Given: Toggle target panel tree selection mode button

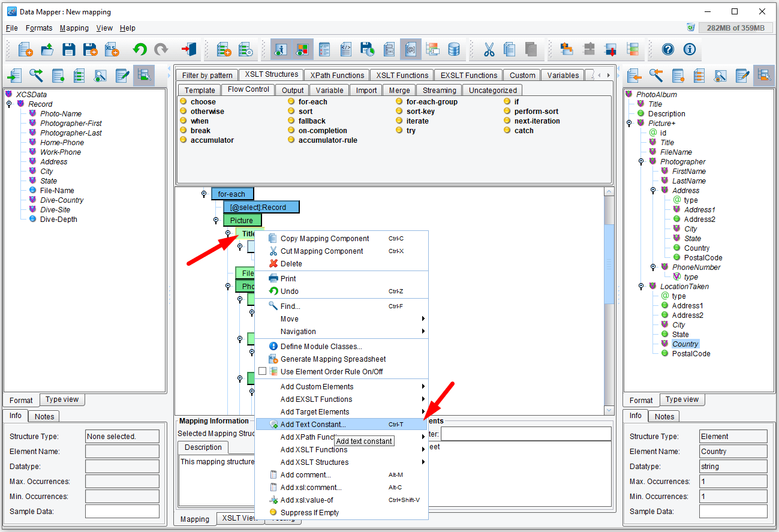Looking at the screenshot, I should [x=764, y=76].
